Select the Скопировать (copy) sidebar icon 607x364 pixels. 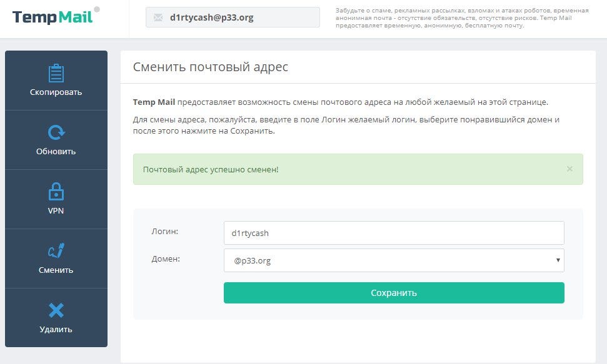(56, 72)
